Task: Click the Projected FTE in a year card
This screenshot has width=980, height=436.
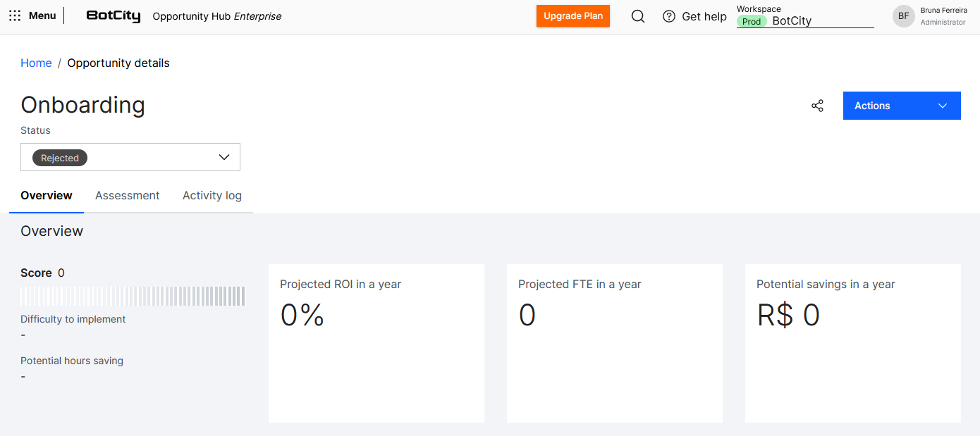Action: tap(615, 343)
